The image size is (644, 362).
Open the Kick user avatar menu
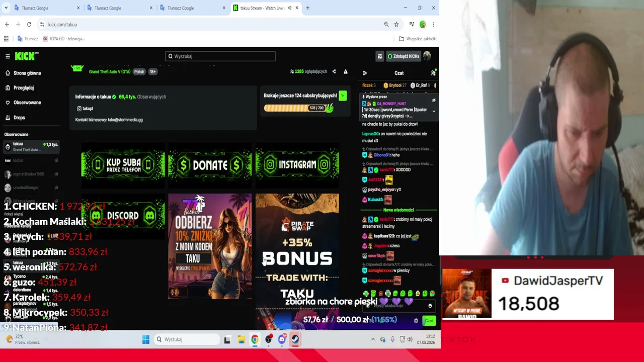[x=427, y=56]
